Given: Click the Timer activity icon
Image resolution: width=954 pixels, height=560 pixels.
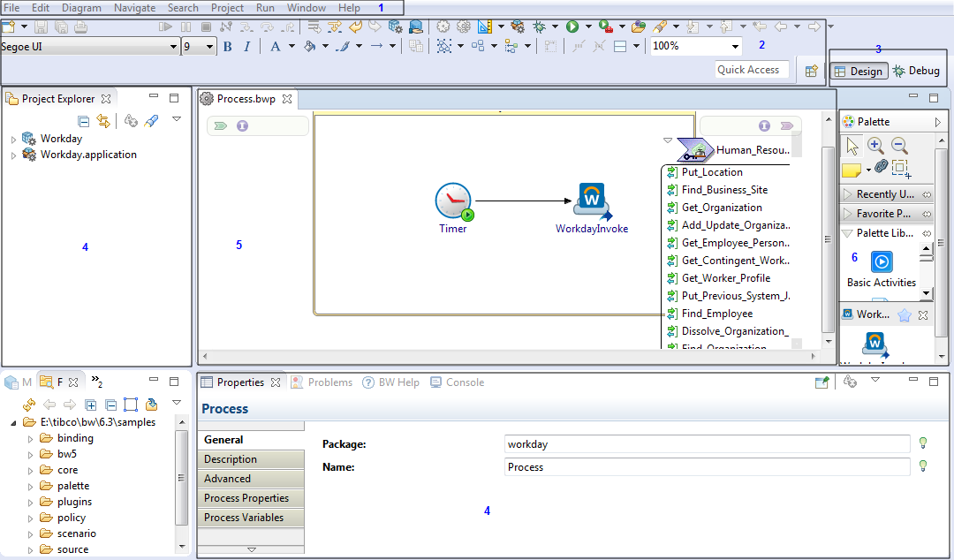Looking at the screenshot, I should pos(453,201).
